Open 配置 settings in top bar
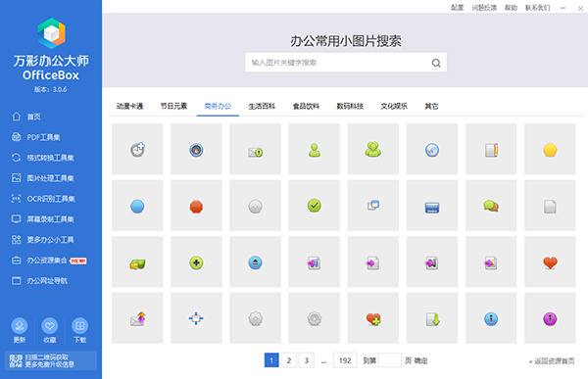 [457, 8]
